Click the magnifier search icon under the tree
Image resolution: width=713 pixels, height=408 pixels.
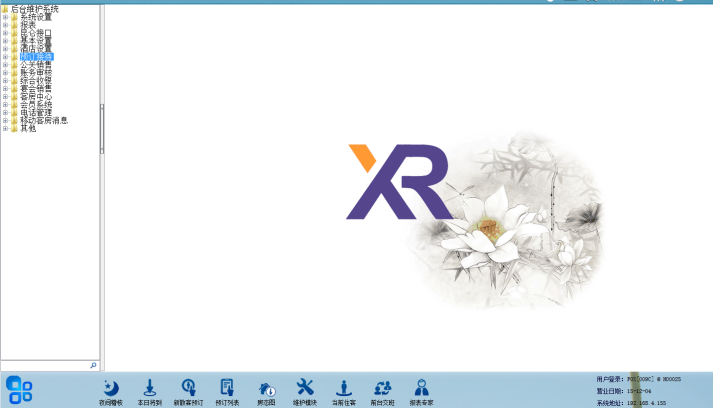(93, 365)
